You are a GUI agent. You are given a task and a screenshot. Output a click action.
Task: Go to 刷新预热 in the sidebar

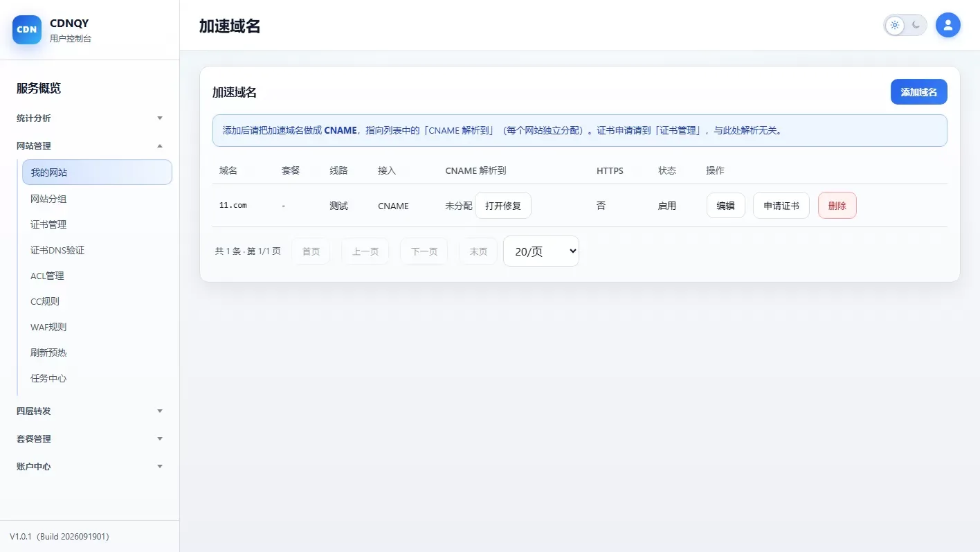(x=97, y=353)
